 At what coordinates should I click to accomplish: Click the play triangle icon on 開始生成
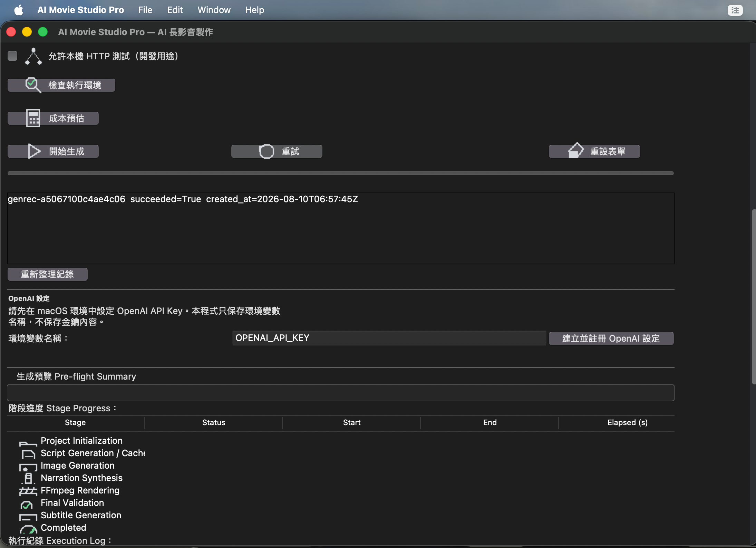click(34, 151)
